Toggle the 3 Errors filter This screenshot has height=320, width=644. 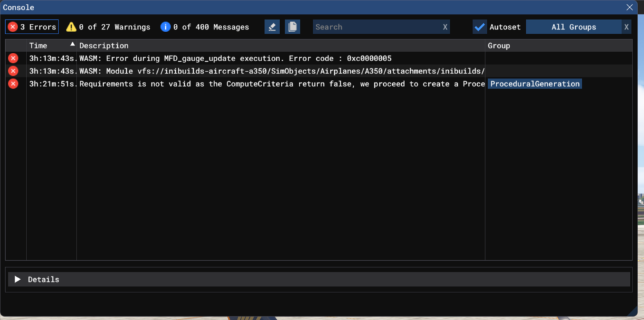[x=32, y=27]
